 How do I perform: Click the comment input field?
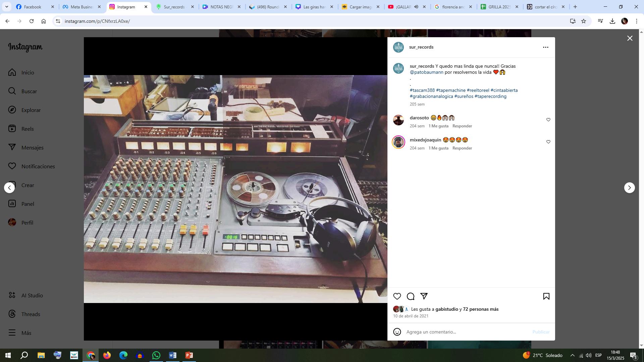(x=466, y=332)
